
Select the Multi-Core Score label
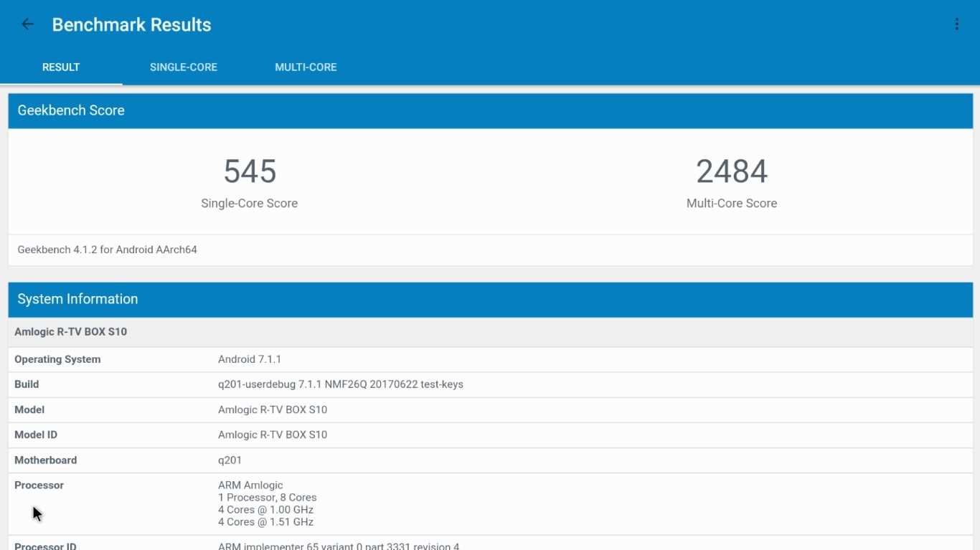coord(732,204)
